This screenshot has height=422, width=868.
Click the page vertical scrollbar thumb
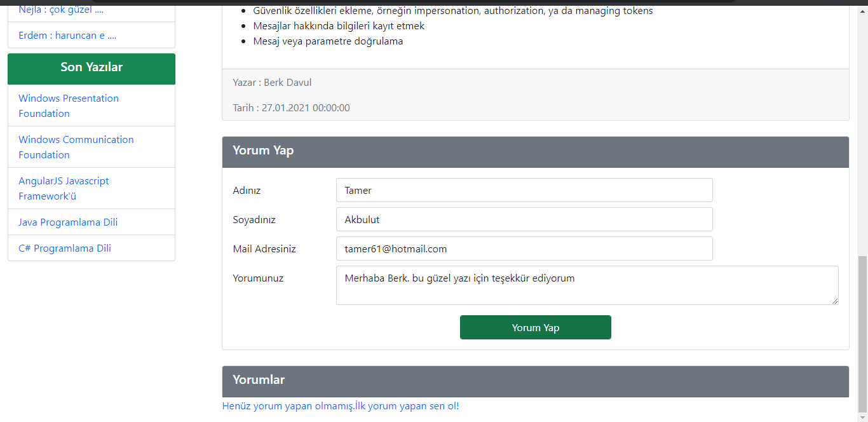tap(862, 334)
